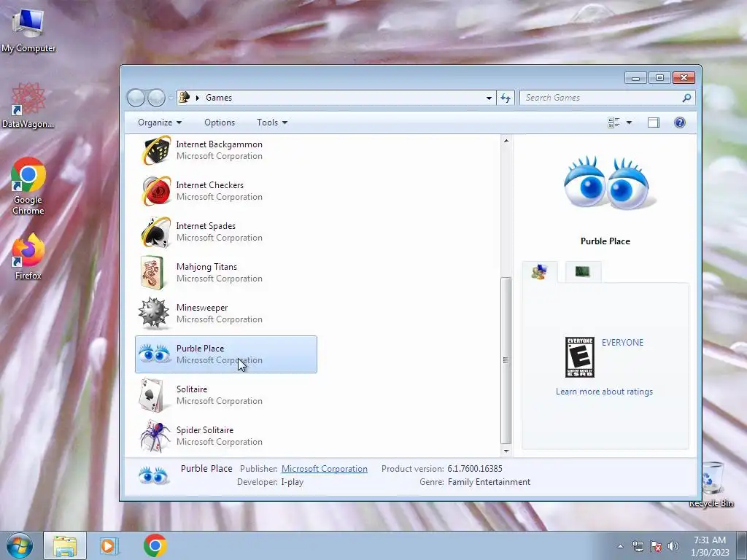This screenshot has height=560, width=747.
Task: Select the Internet Backgammon dice icon
Action: click(155, 150)
